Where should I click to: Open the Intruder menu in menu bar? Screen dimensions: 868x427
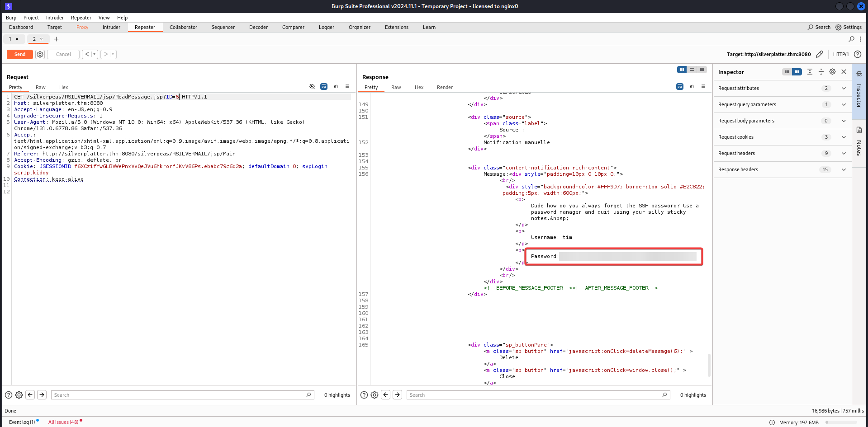pos(55,18)
